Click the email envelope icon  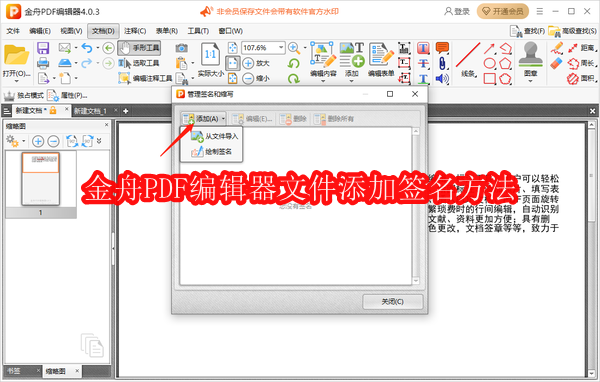coord(65,48)
